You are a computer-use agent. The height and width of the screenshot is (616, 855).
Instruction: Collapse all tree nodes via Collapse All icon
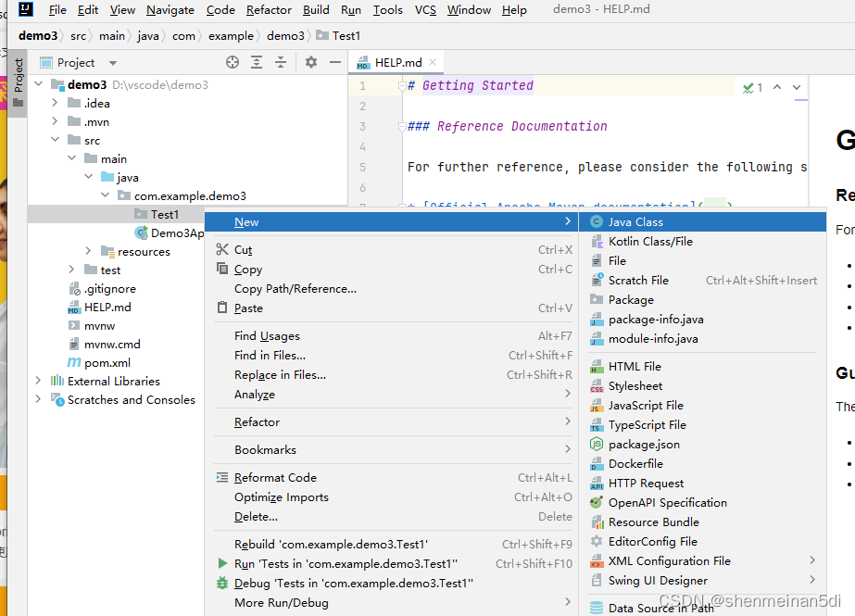(282, 62)
